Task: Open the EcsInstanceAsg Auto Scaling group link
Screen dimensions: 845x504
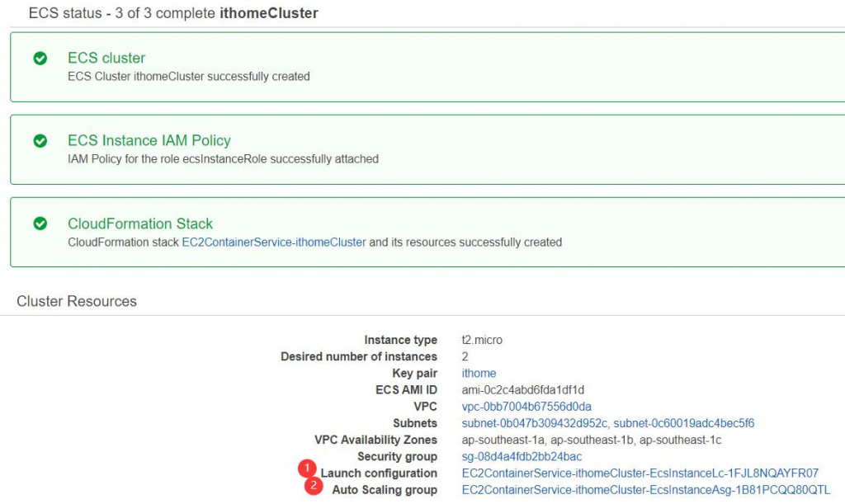Action: (x=645, y=490)
